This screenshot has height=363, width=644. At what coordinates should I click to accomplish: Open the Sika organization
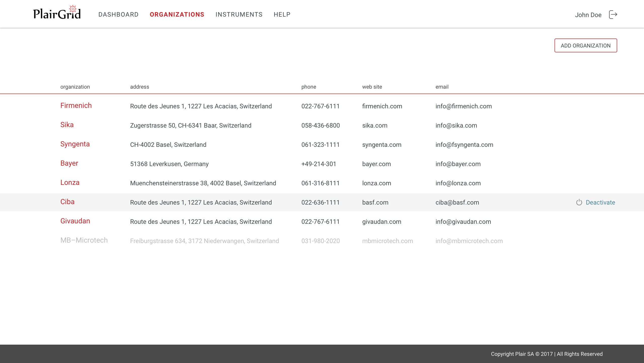coord(67,125)
